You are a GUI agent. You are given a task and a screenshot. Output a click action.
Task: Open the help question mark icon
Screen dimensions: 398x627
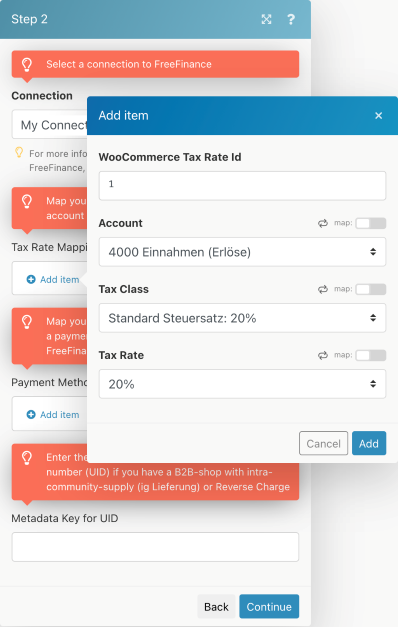click(291, 19)
